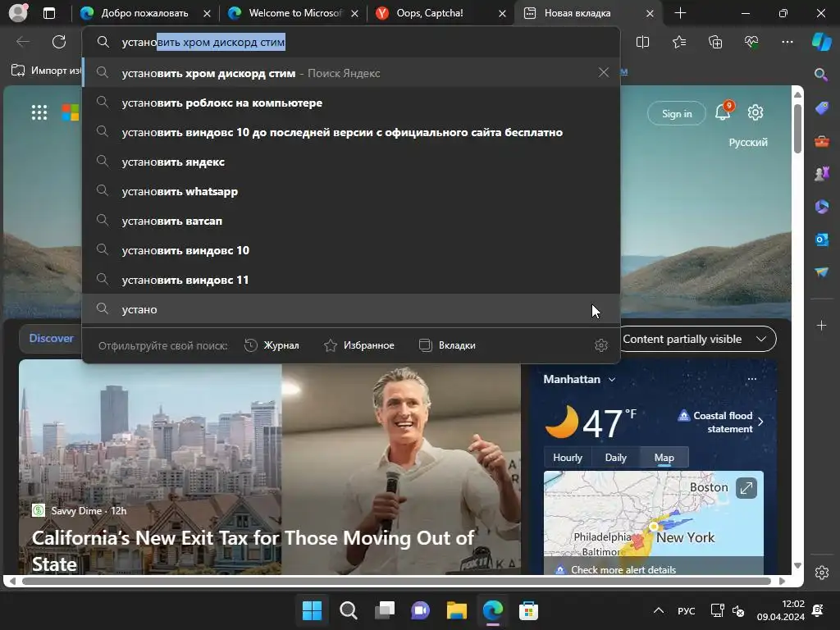
Task: Open taskbar Search magnifier
Action: click(x=348, y=610)
